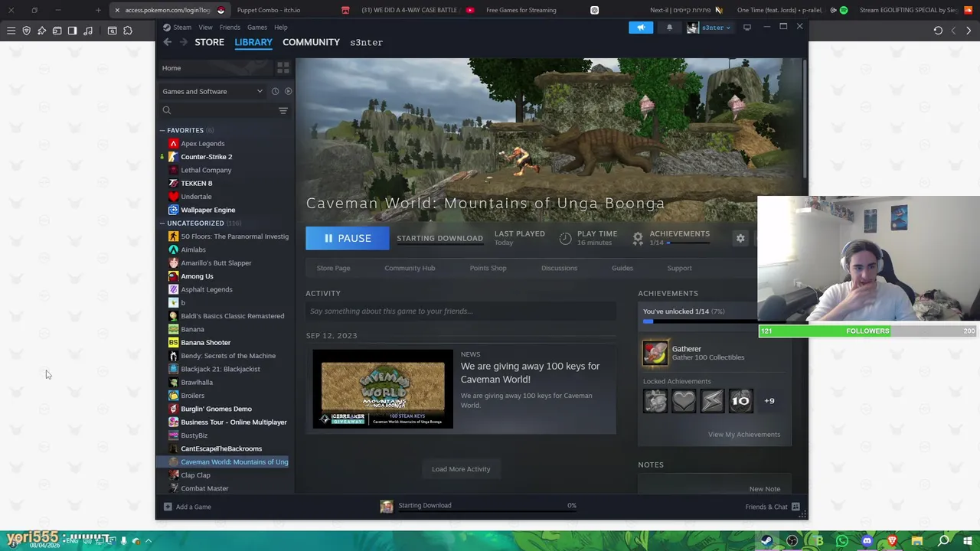Click the locked heart achievement icon
The width and height of the screenshot is (980, 551).
[x=684, y=401]
